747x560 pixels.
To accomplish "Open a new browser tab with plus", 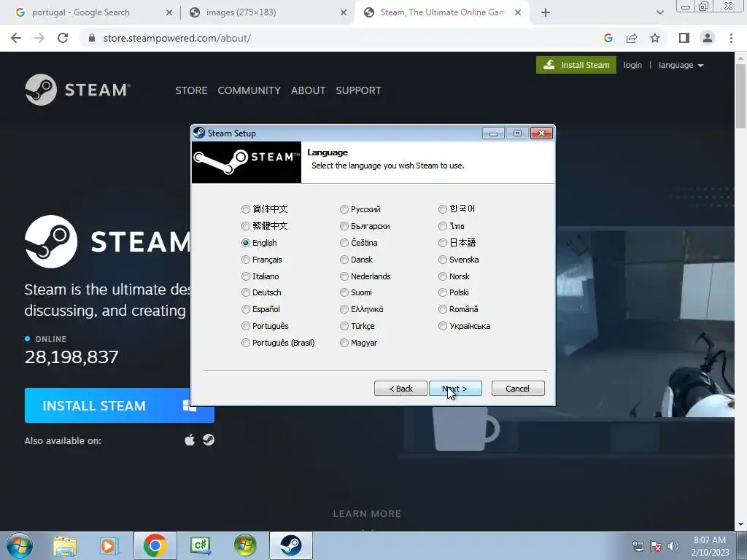I will [546, 12].
